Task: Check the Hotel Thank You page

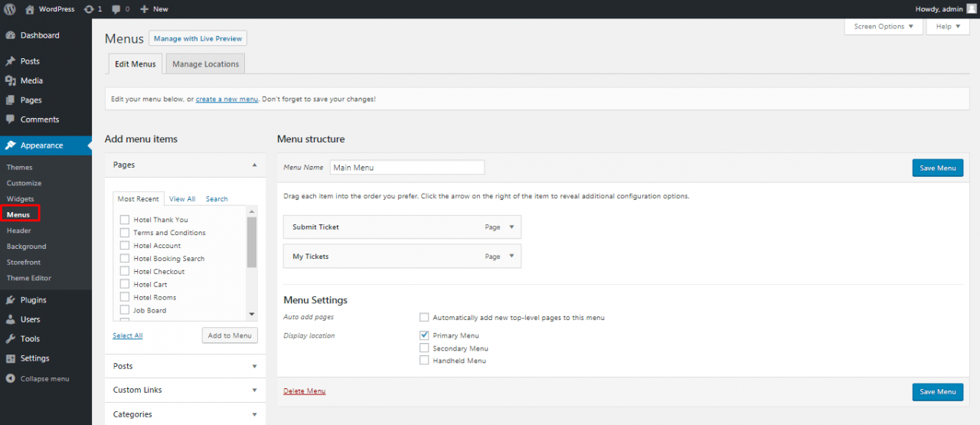Action: click(124, 220)
